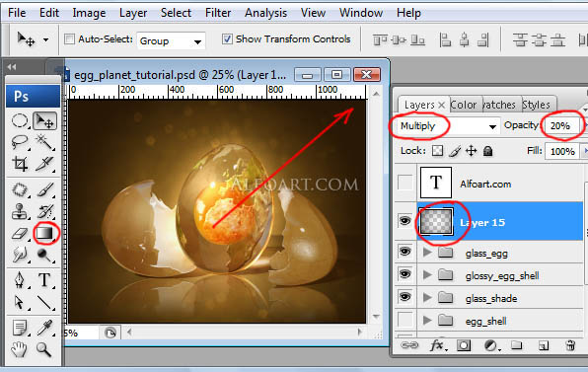Image resolution: width=588 pixels, height=372 pixels.
Task: Toggle lock image pixels
Action: pyautogui.click(x=455, y=151)
